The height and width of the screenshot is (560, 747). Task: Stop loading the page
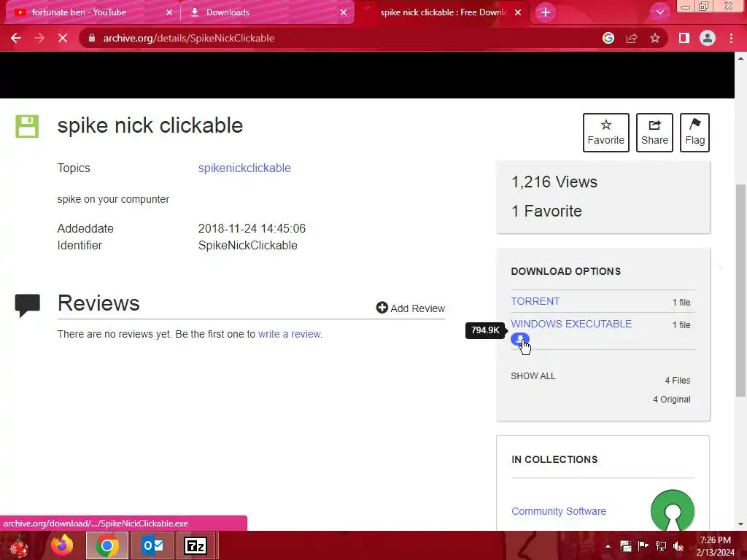(63, 38)
